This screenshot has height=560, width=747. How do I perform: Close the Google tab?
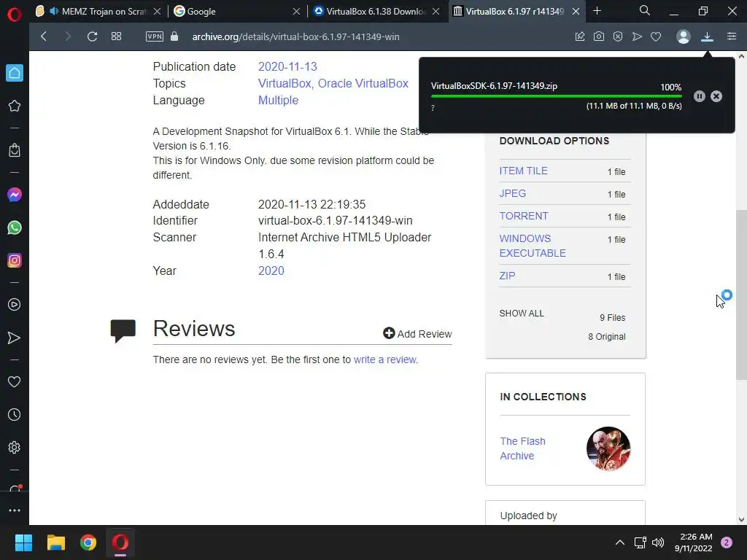[296, 11]
